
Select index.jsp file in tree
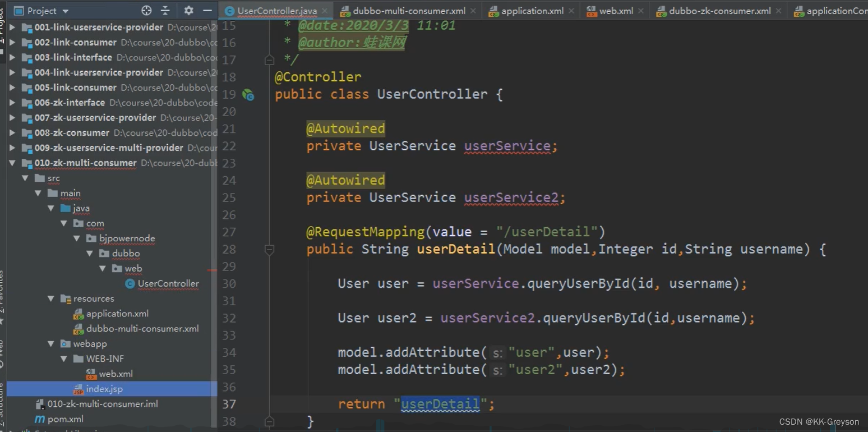[104, 389]
